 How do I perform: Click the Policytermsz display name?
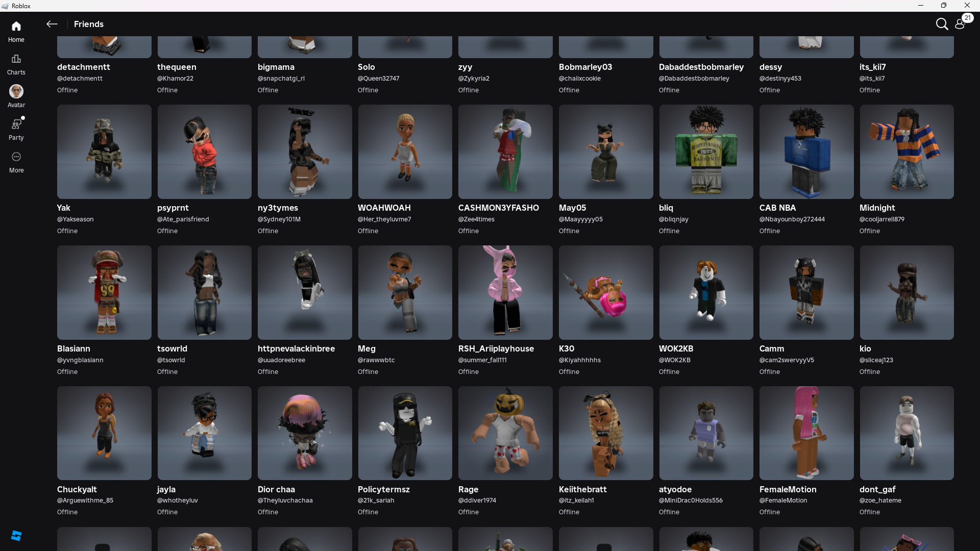383,489
